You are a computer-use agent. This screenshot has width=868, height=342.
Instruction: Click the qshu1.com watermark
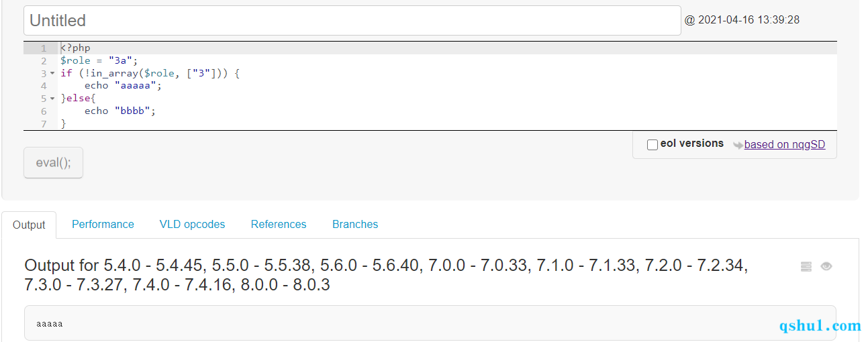tap(820, 326)
